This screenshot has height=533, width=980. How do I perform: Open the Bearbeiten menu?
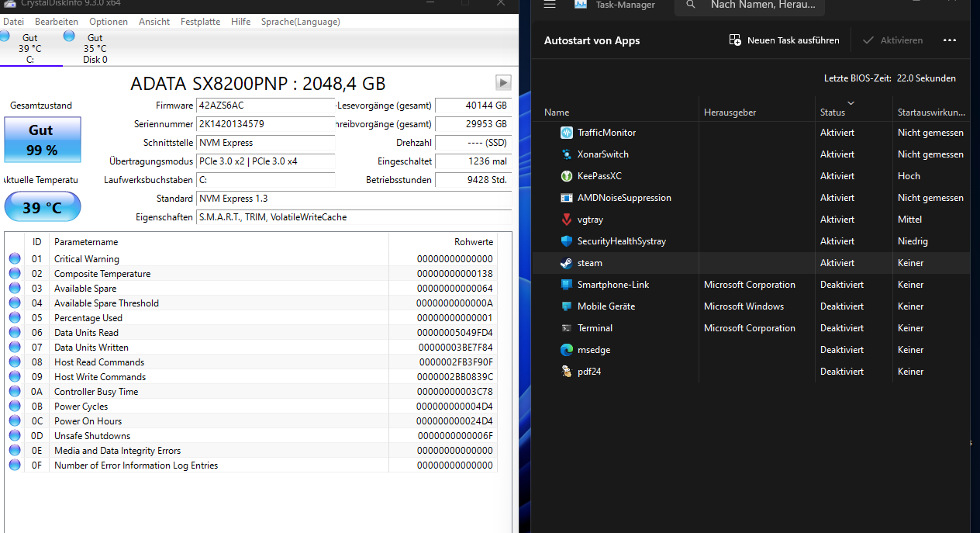click(57, 22)
